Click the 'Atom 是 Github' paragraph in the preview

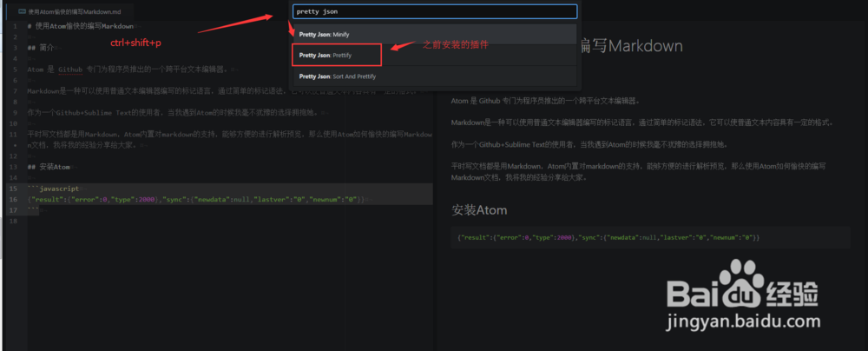pos(545,101)
